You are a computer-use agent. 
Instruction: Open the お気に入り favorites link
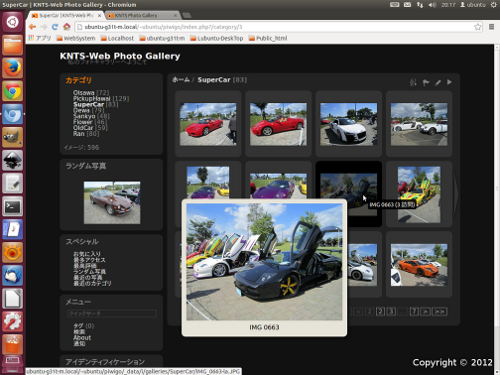[x=87, y=254]
